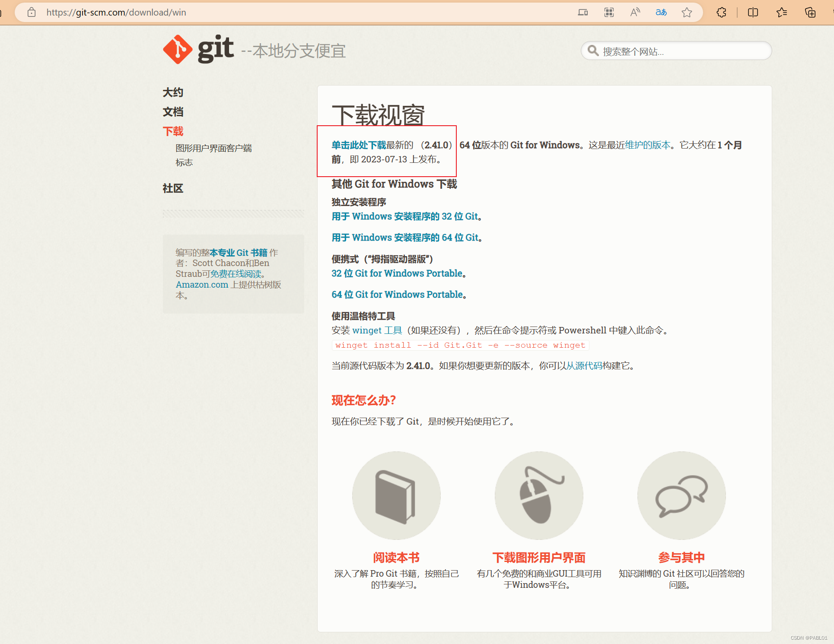Click 下载图形用户界面 heading link
The width and height of the screenshot is (834, 644).
tap(539, 558)
